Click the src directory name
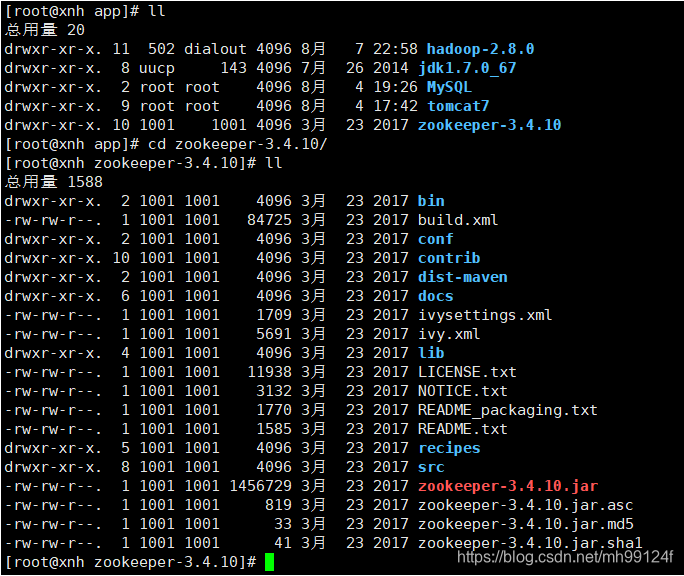This screenshot has height=576, width=684. pyautogui.click(x=431, y=467)
